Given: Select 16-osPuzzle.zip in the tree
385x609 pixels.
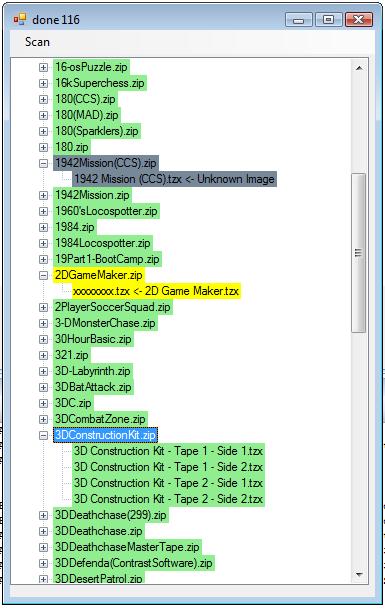Looking at the screenshot, I should (x=91, y=67).
